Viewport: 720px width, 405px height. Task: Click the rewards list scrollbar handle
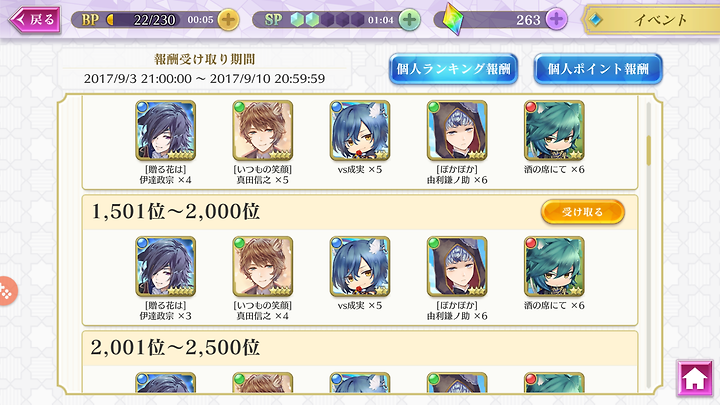[x=648, y=151]
